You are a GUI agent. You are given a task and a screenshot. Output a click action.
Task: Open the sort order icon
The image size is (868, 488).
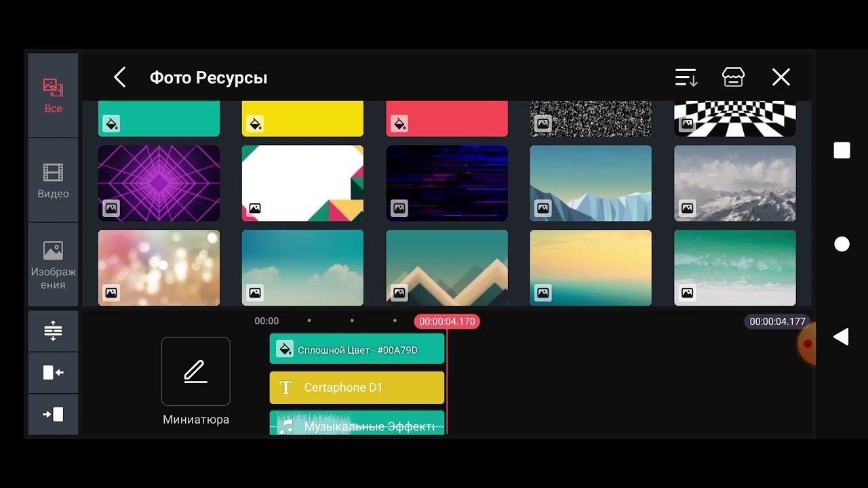point(686,77)
